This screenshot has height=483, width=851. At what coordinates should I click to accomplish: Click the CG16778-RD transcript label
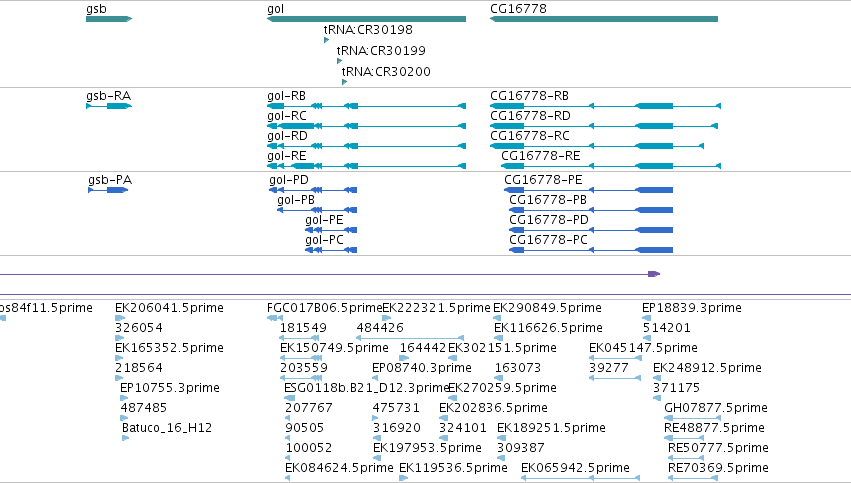tap(530, 116)
